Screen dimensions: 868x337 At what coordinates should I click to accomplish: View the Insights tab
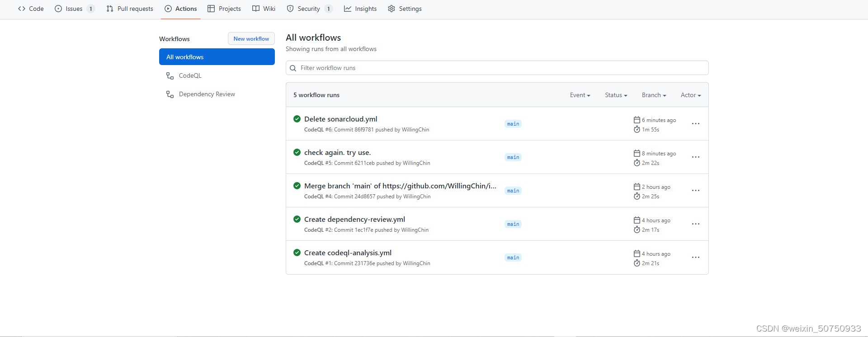point(360,9)
